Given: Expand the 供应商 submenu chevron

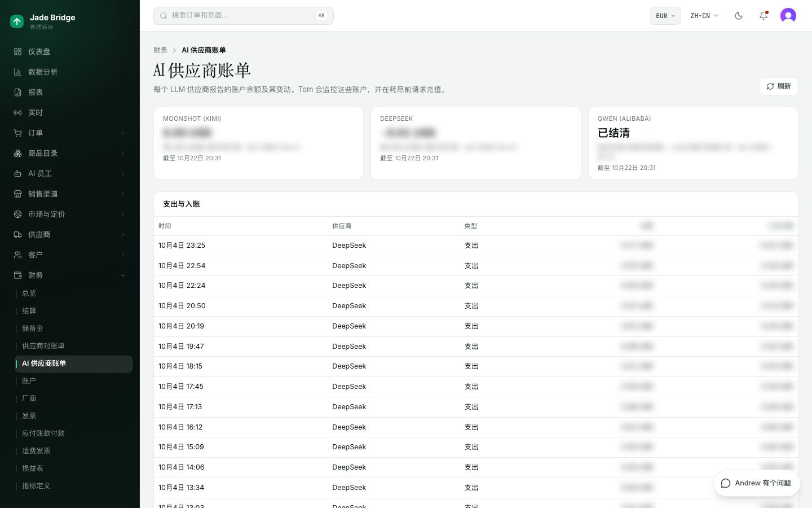Looking at the screenshot, I should tap(123, 234).
